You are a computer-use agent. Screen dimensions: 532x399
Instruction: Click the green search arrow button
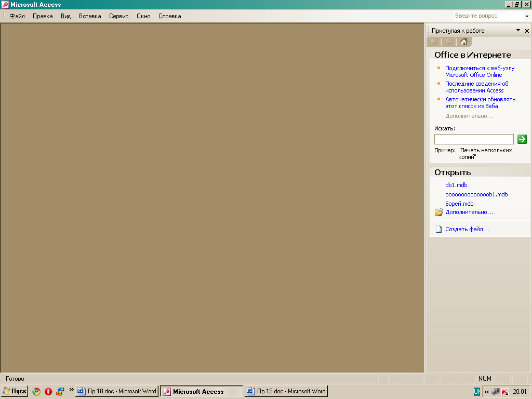click(522, 139)
